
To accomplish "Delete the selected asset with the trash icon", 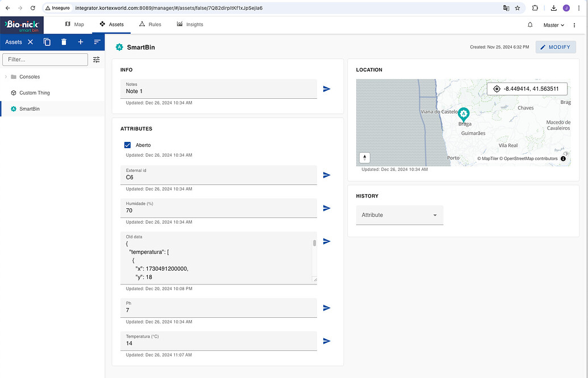I will point(64,42).
